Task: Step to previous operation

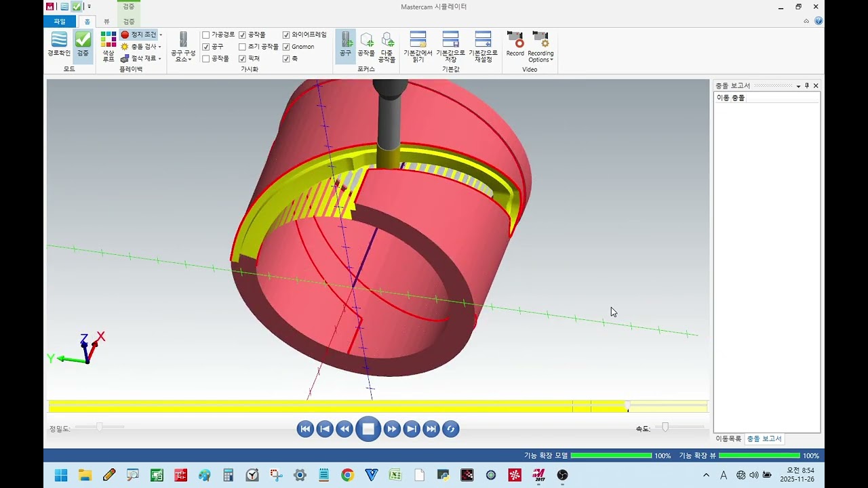Action: 325,429
